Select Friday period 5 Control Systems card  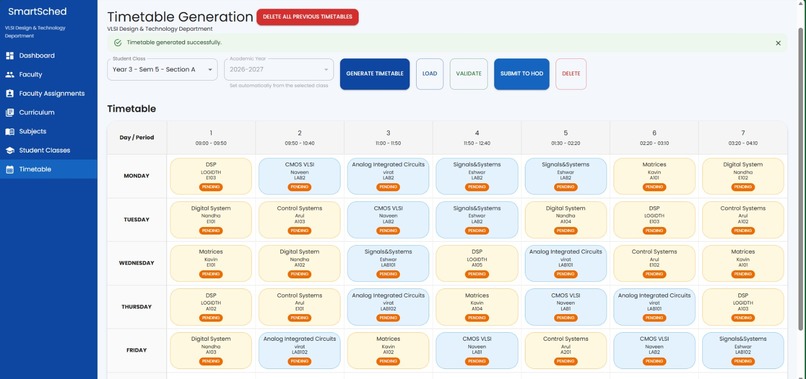coord(565,351)
